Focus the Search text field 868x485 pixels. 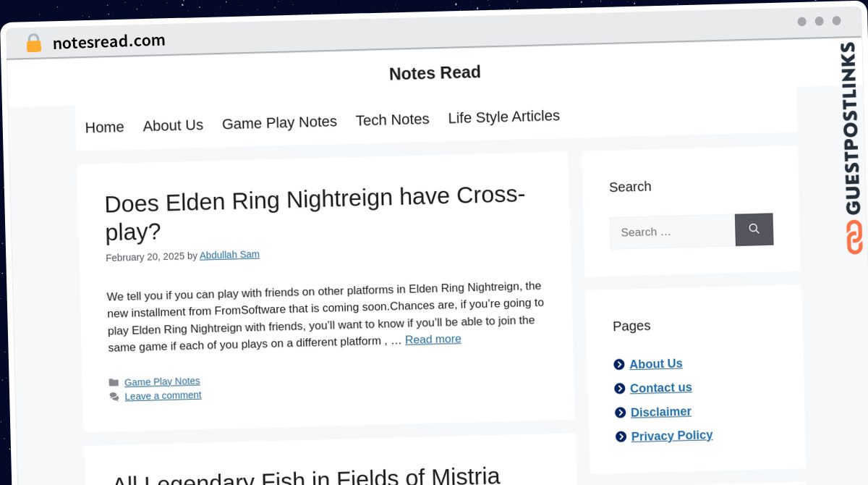[672, 232]
